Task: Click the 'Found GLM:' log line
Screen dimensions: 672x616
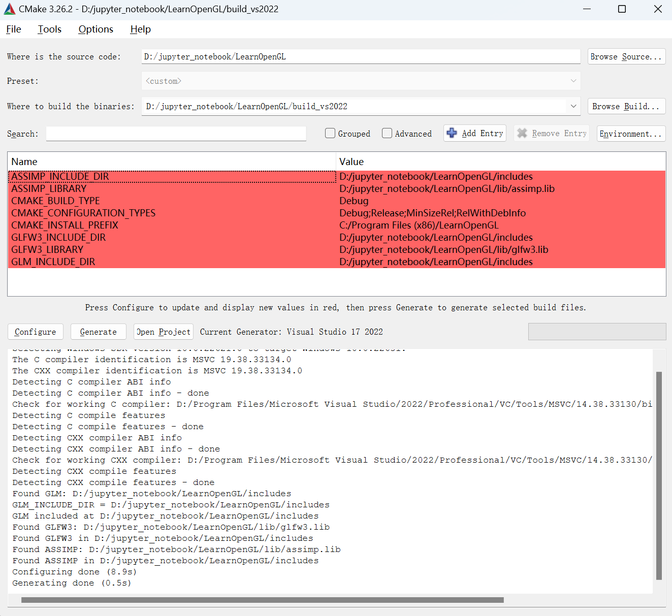Action: click(152, 494)
